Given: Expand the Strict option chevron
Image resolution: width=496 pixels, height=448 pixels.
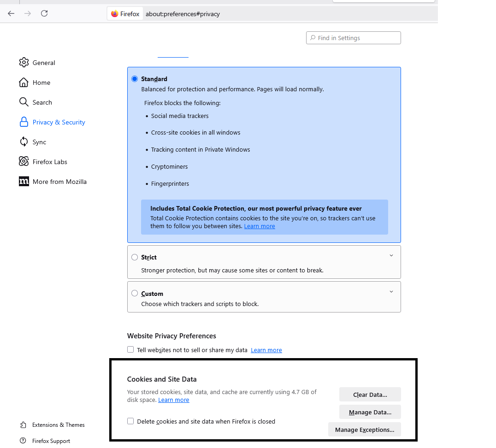Looking at the screenshot, I should pos(391,256).
